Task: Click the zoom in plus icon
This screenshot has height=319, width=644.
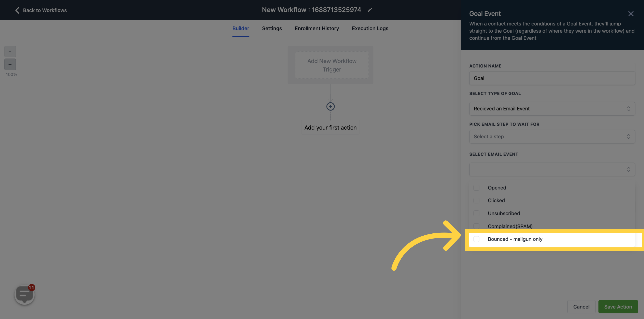Action: (10, 51)
